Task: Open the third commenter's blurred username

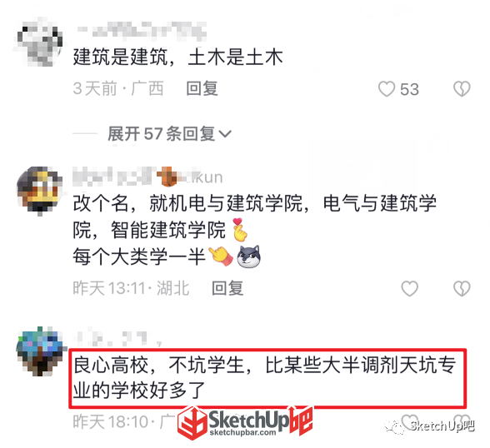Action: click(x=117, y=337)
